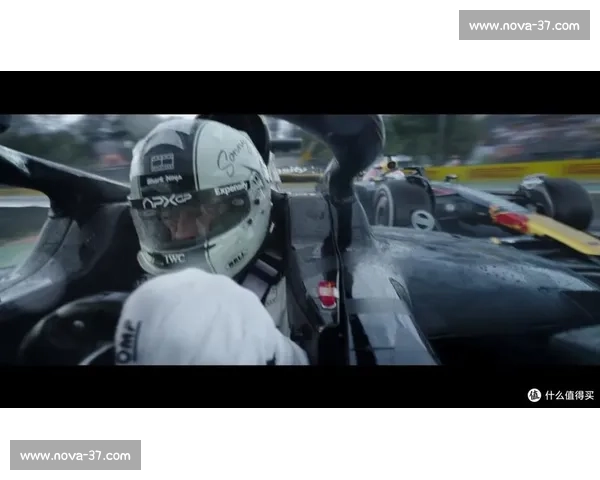This screenshot has width=600, height=480.
Task: Click the www.nova-37.com watermark at top right
Action: (523, 25)
